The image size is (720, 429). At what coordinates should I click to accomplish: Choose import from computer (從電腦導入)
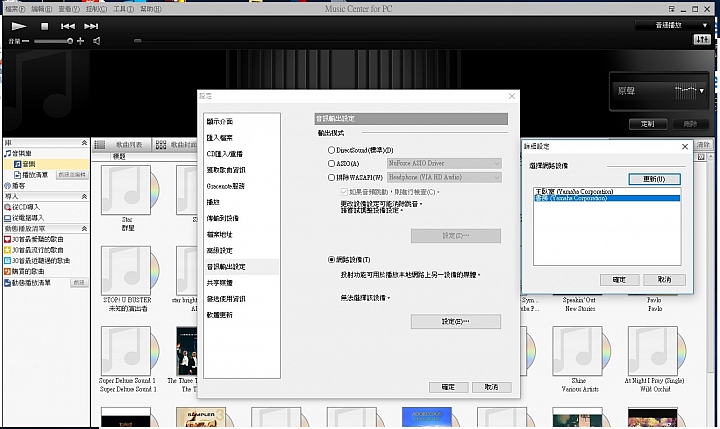(x=24, y=218)
